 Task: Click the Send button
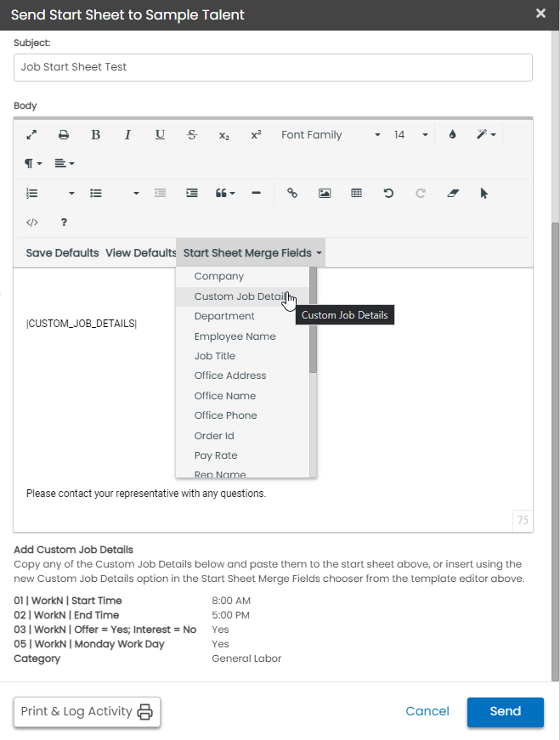[506, 712]
